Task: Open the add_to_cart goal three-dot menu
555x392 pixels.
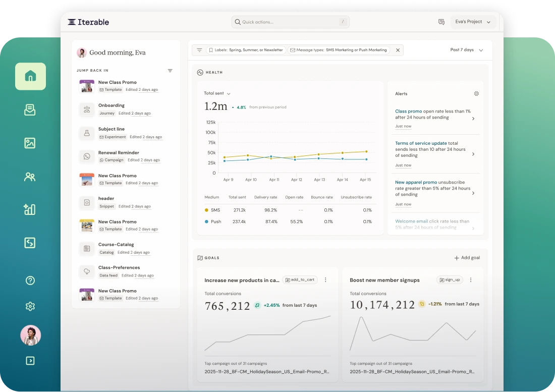Action: [325, 280]
